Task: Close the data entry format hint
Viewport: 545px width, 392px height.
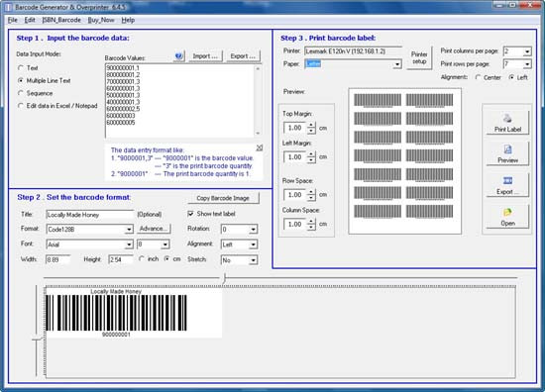Action: coord(260,147)
